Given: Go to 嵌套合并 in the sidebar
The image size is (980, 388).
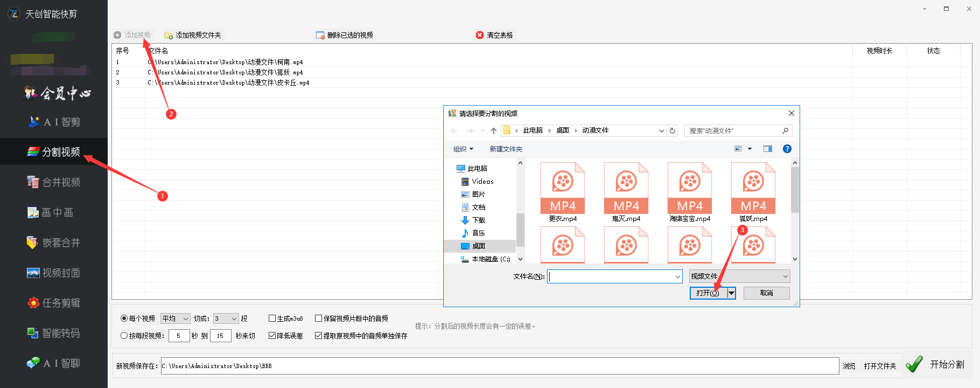Looking at the screenshot, I should [x=54, y=242].
